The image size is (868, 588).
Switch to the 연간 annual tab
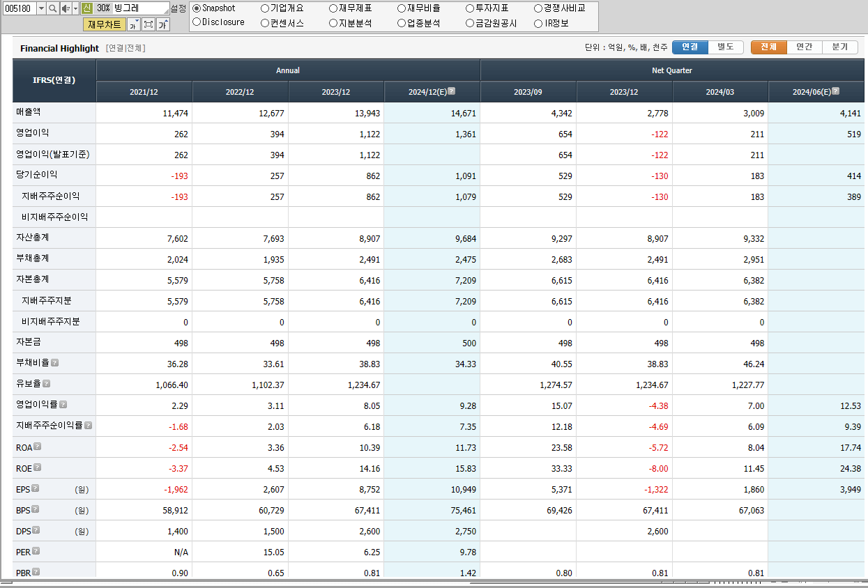805,47
